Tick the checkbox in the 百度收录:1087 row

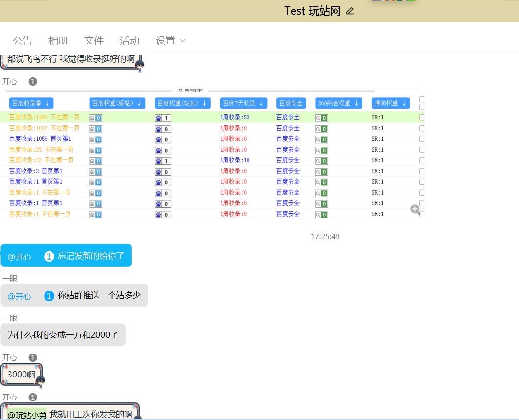pos(422,128)
